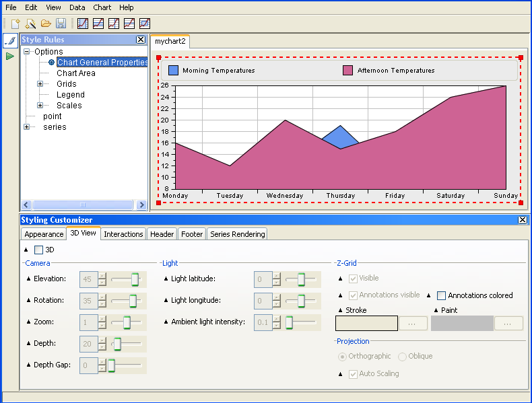Collapse the Options tree node
532x403 pixels.
27,52
